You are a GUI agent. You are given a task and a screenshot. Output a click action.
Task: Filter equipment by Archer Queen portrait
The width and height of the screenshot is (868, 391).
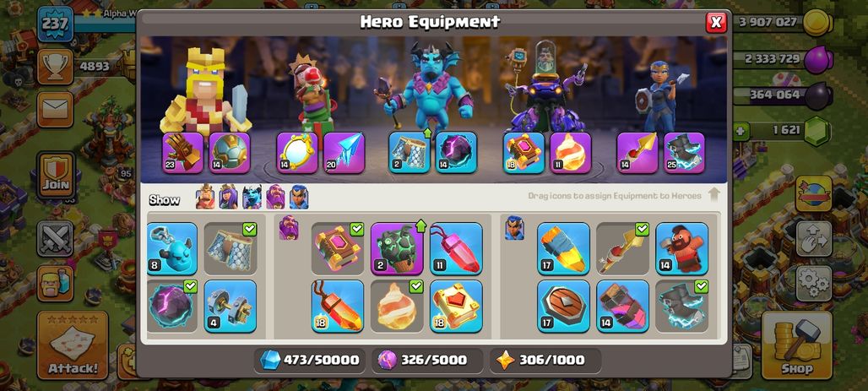pos(229,197)
